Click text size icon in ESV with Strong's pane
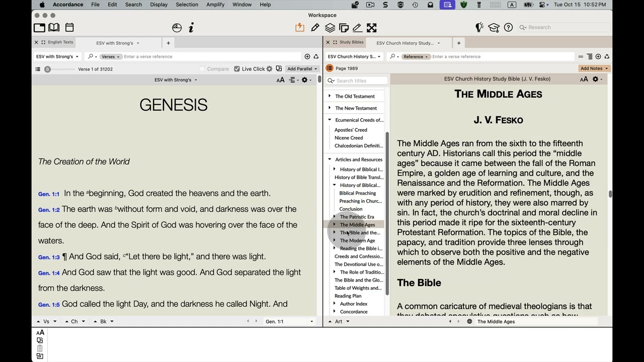644x362 pixels. click(280, 80)
